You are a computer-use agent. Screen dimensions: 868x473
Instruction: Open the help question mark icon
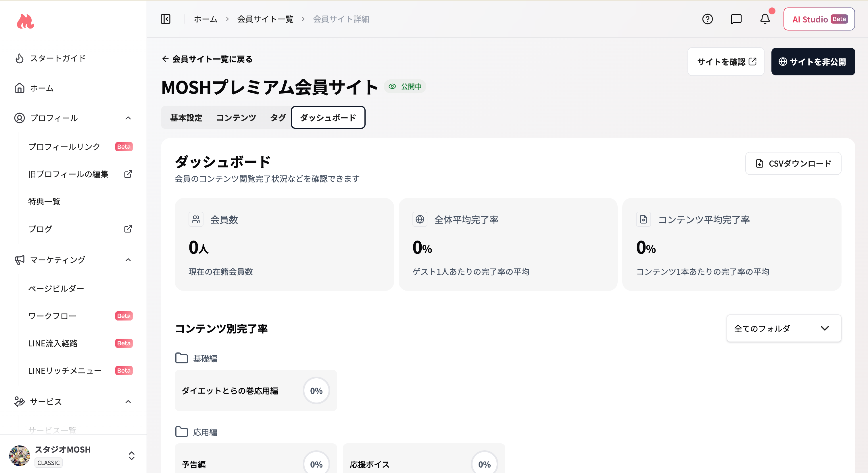707,19
